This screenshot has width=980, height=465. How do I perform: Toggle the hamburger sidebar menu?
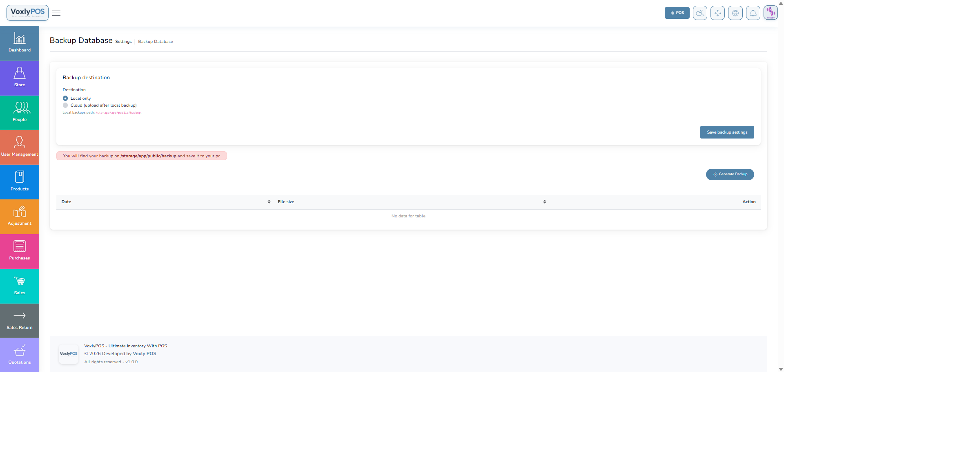pos(56,13)
